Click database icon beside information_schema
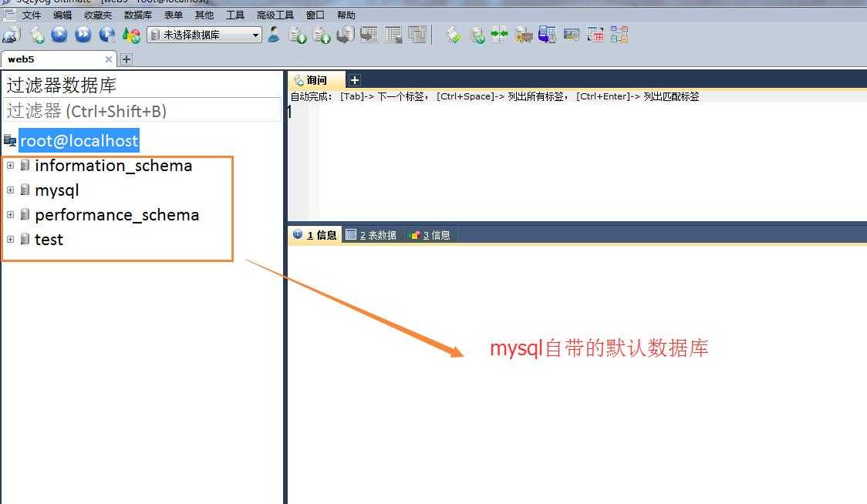This screenshot has width=867, height=504. pos(25,165)
